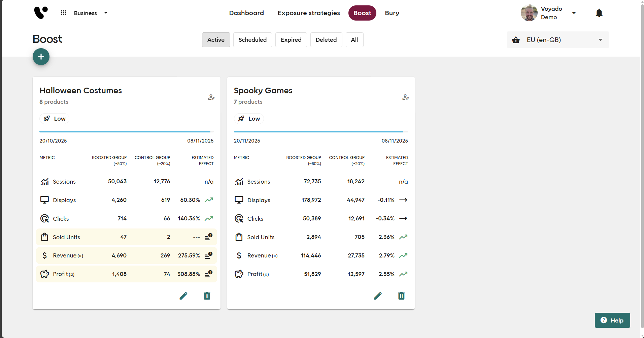
Task: Show Expired boosts filter
Action: coord(291,40)
